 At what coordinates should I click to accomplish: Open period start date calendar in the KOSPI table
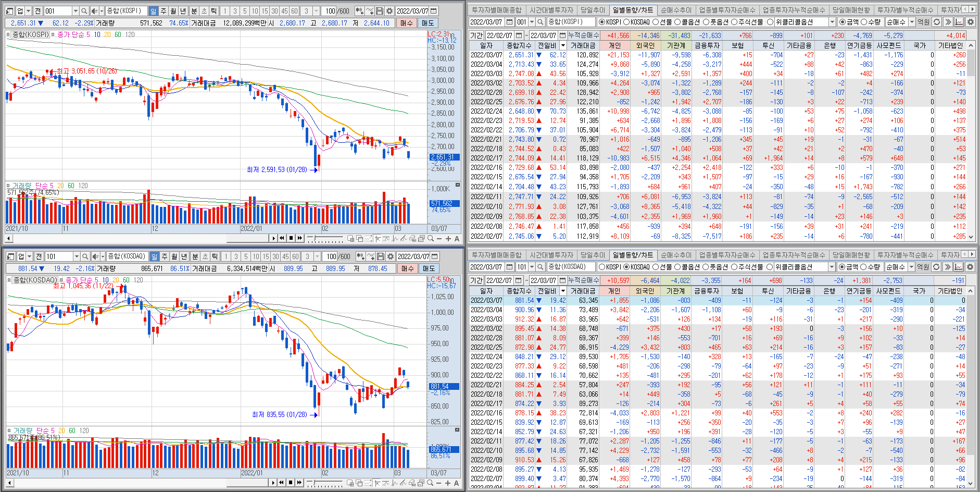(x=519, y=35)
